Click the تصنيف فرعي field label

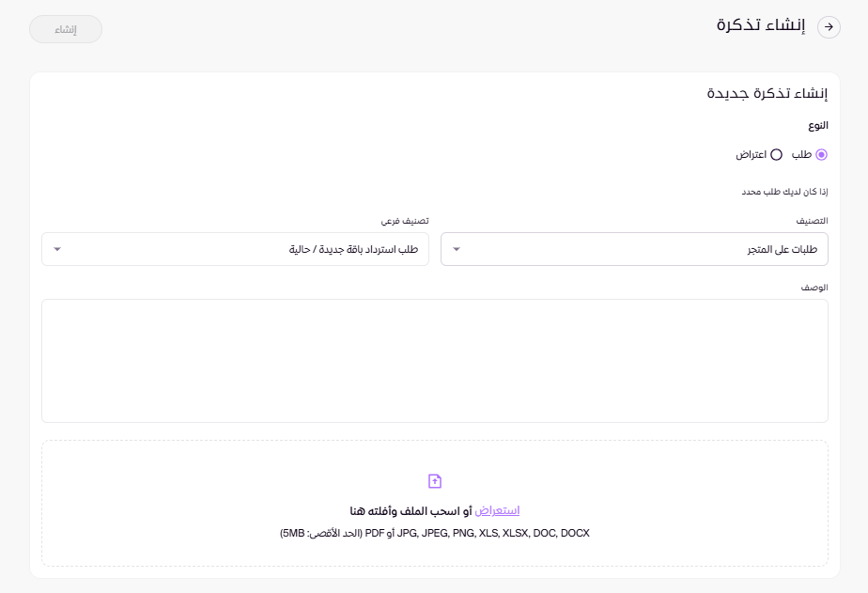[405, 221]
